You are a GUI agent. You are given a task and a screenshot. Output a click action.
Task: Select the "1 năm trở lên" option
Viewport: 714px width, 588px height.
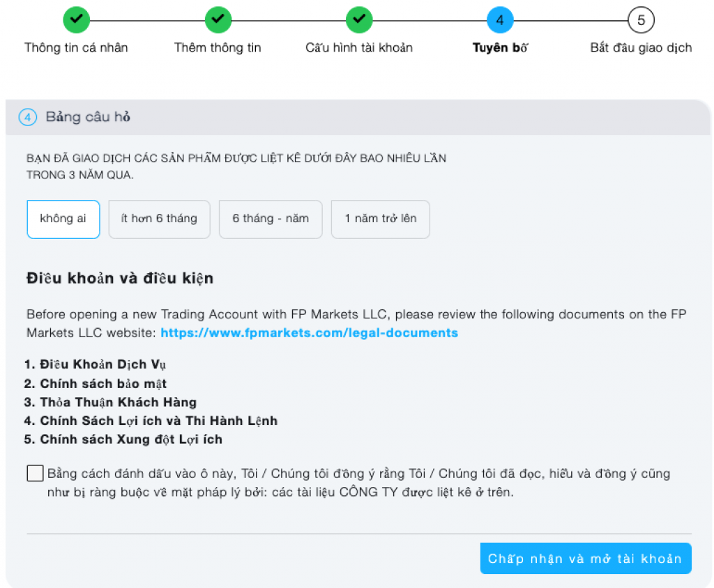coord(380,219)
